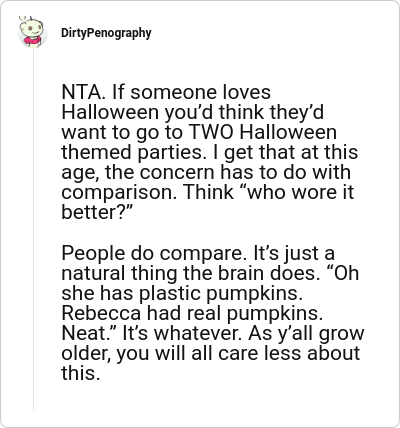Collapse the comment using the vertical thread line
400x428 pixels.
[x=33, y=230]
